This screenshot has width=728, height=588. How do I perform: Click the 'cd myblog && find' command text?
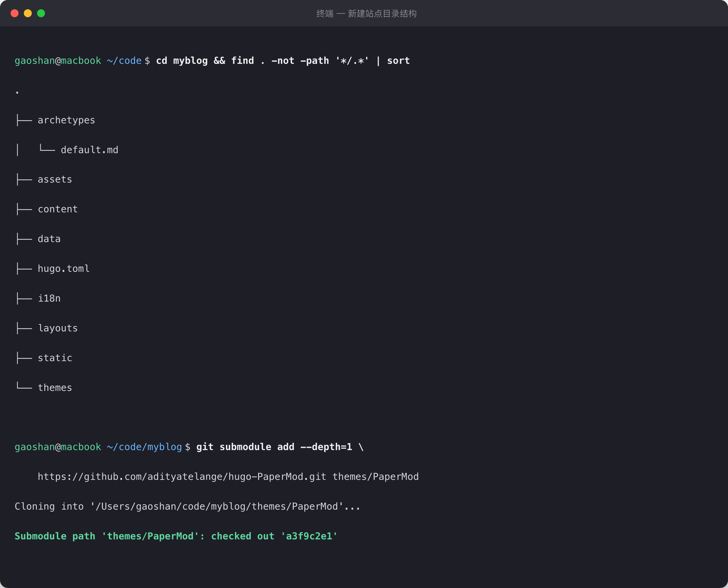[x=283, y=61]
